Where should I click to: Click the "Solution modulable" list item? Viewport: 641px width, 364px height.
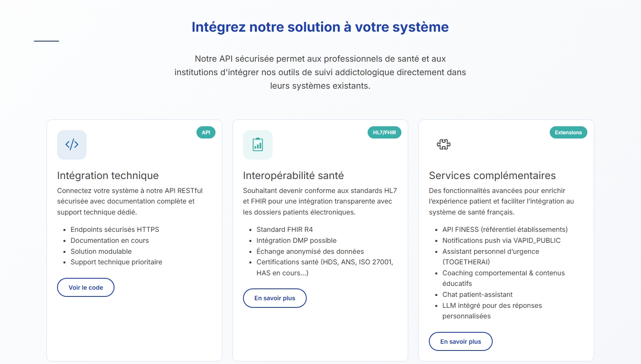pos(101,252)
